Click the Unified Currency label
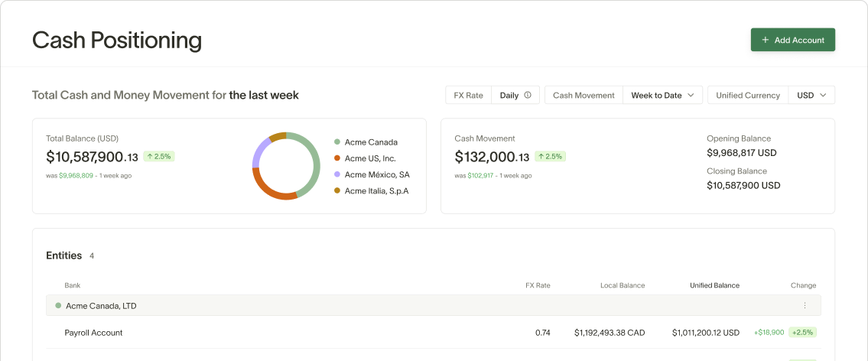Image resolution: width=868 pixels, height=361 pixels. click(x=748, y=96)
